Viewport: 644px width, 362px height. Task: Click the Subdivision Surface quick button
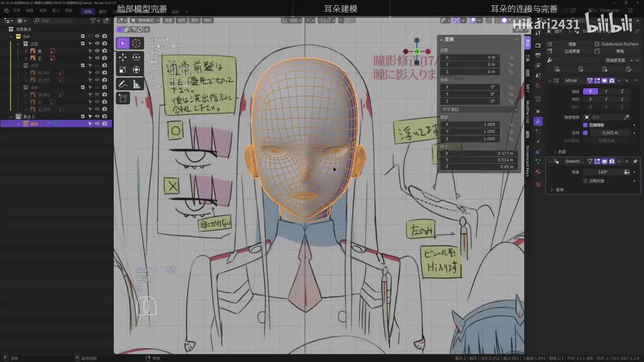(x=617, y=44)
